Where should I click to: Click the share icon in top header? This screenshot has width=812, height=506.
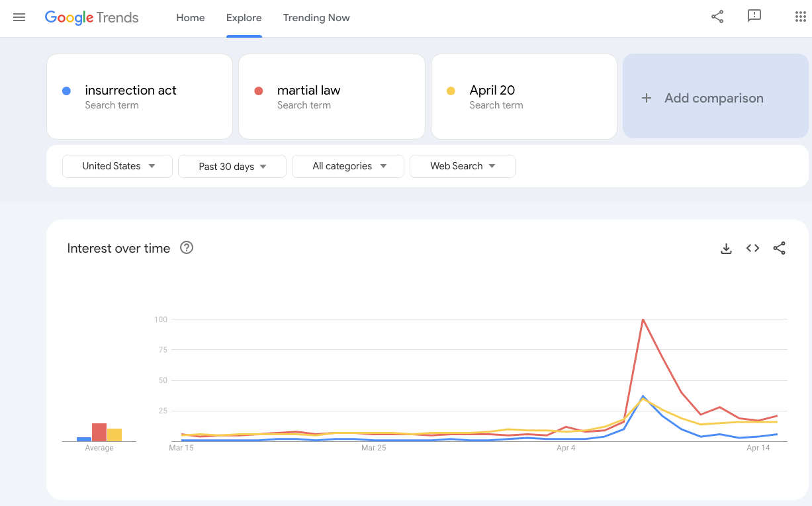tap(717, 17)
